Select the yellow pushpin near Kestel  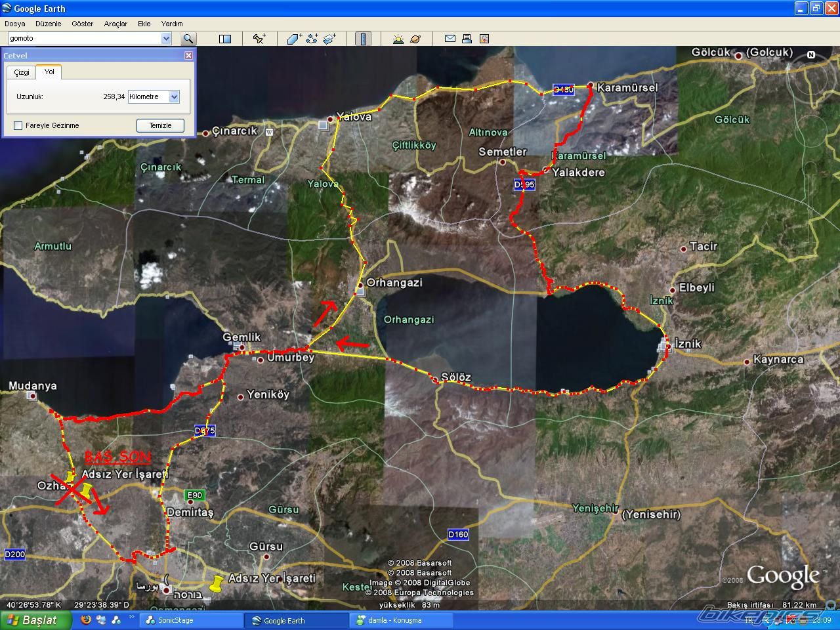pyautogui.click(x=216, y=583)
